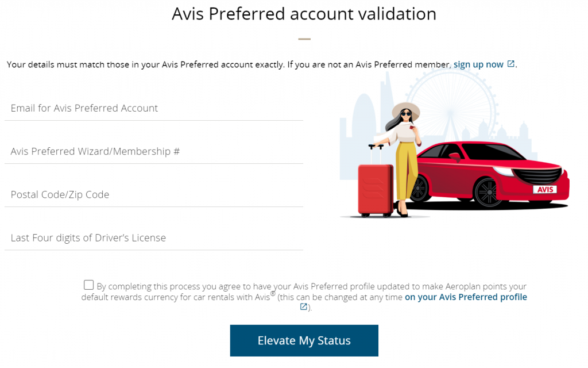Select the Email for Avis Preferred Account field
The height and width of the screenshot is (368, 588).
click(x=153, y=108)
